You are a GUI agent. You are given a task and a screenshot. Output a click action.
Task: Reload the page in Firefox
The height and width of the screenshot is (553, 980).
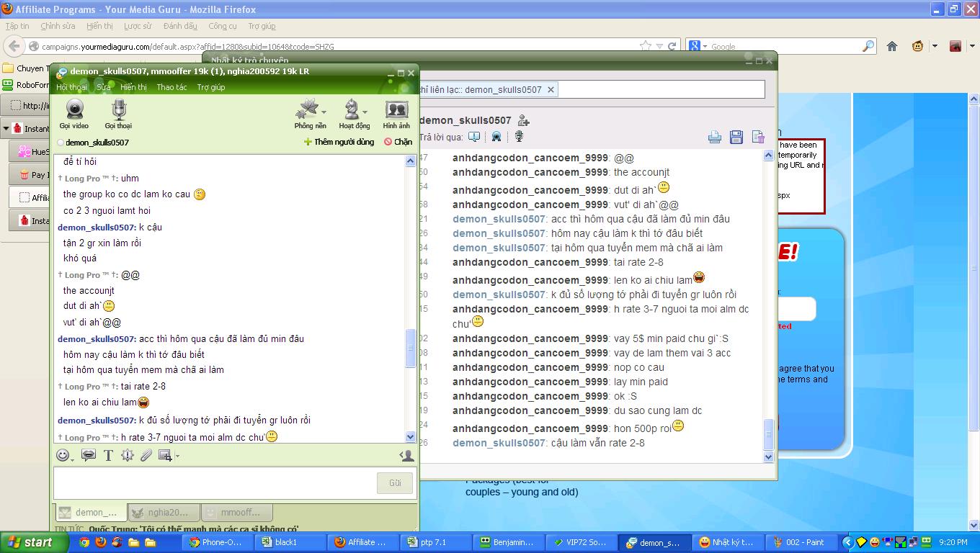672,46
